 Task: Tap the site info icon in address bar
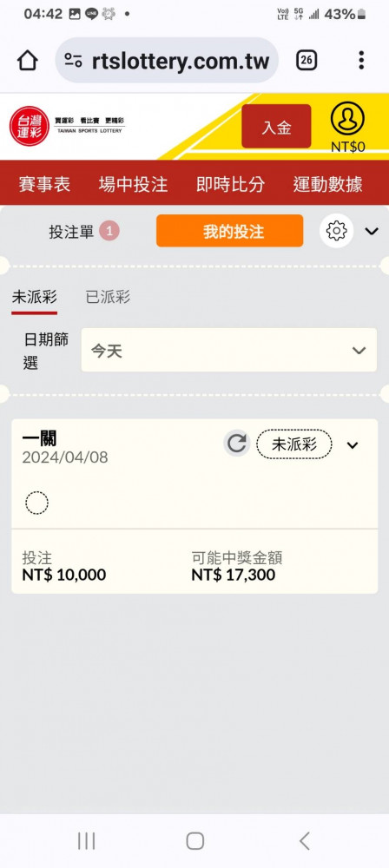[x=73, y=61]
